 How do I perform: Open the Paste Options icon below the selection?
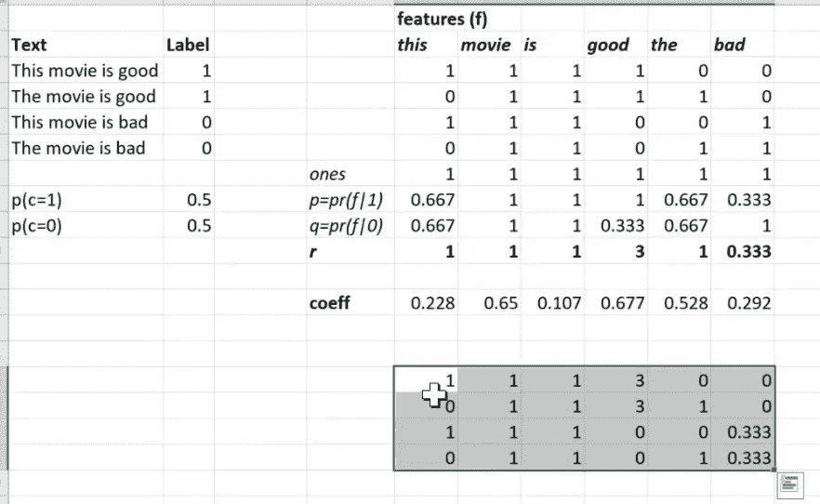click(x=789, y=484)
